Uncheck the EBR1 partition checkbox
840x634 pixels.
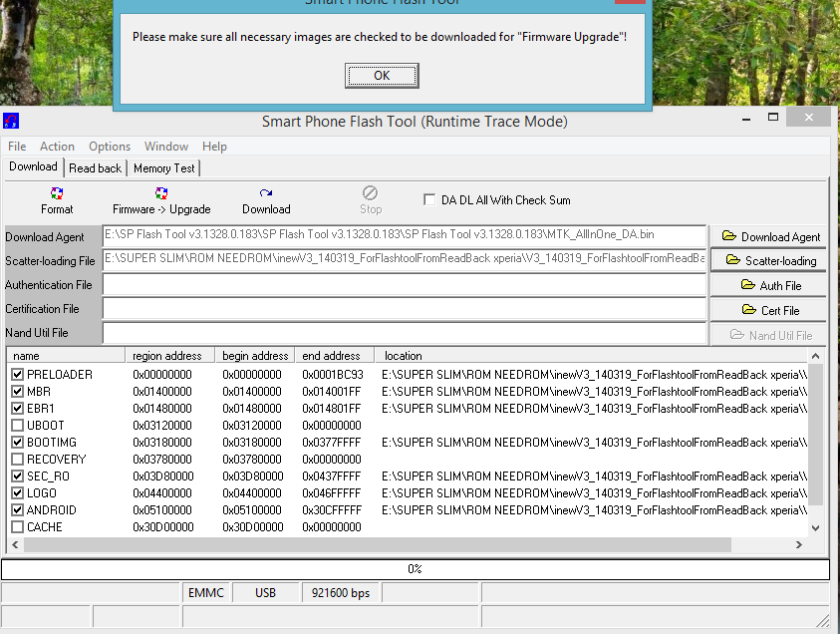(18, 409)
